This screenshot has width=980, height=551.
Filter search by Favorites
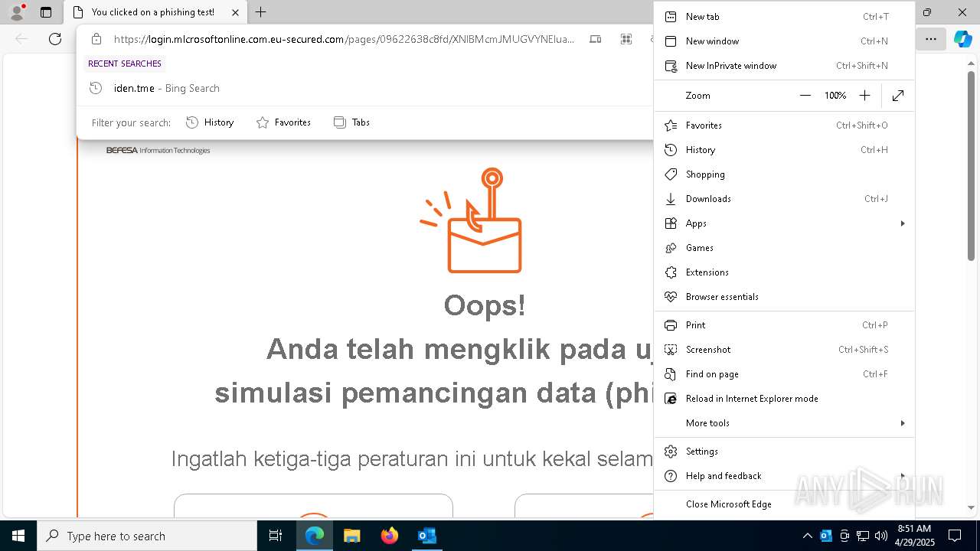click(283, 122)
